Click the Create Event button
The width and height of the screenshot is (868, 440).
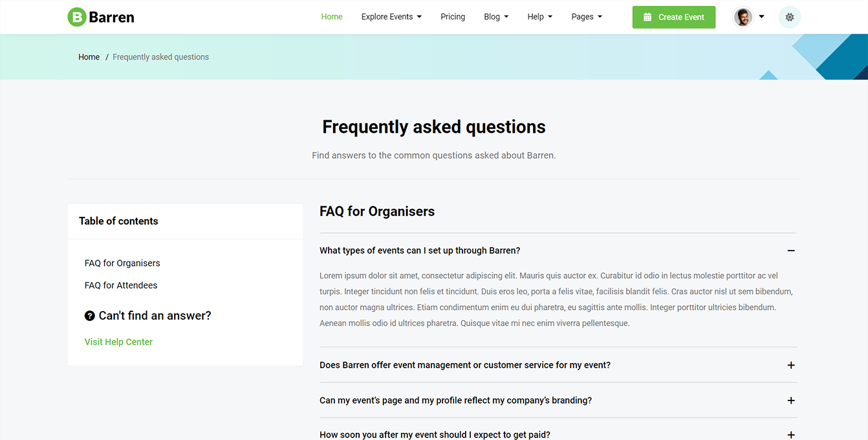[673, 17]
